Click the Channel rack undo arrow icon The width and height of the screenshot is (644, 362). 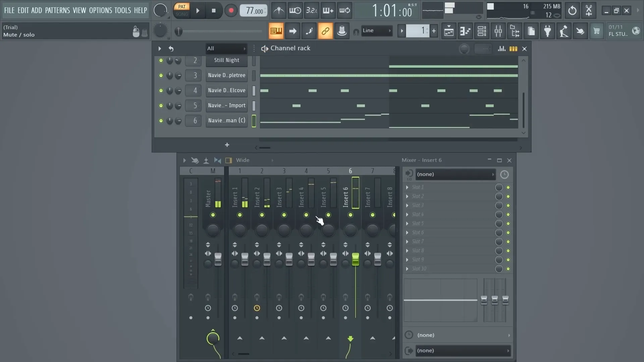pos(171,49)
